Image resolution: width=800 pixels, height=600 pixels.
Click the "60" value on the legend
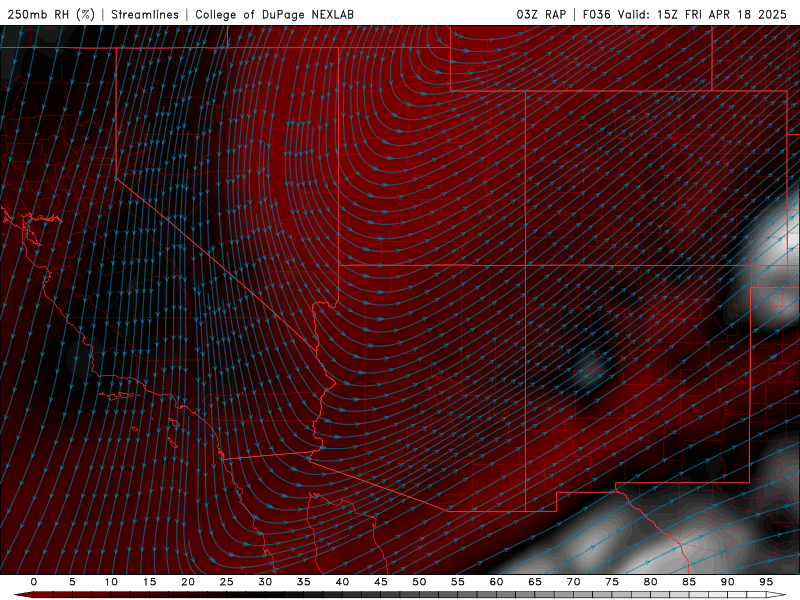496,582
